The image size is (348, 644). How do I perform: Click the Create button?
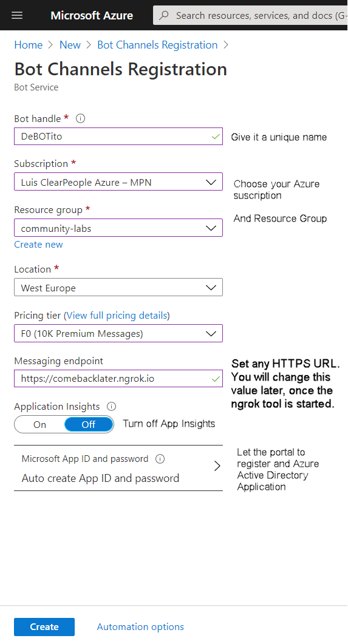tap(44, 627)
